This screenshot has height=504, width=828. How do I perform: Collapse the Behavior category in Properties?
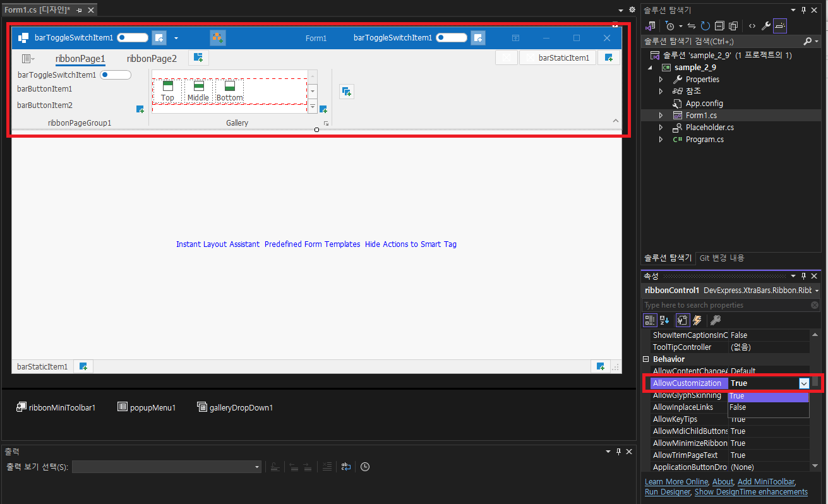click(x=647, y=359)
